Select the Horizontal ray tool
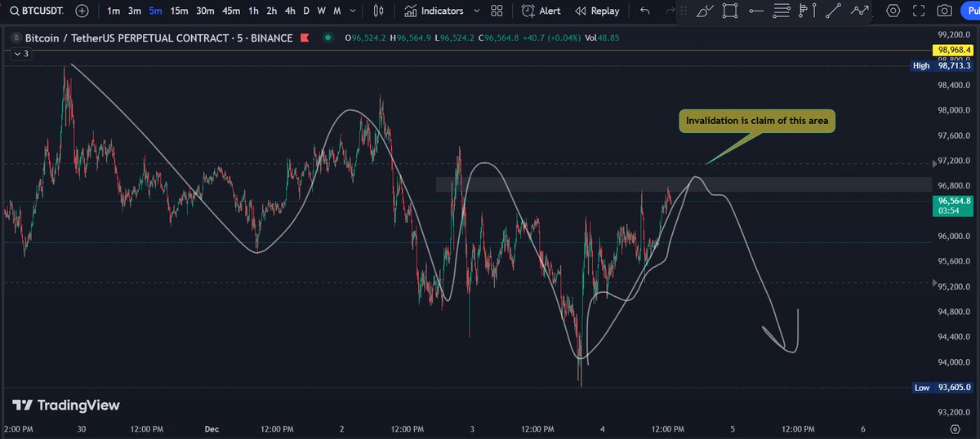 (755, 11)
